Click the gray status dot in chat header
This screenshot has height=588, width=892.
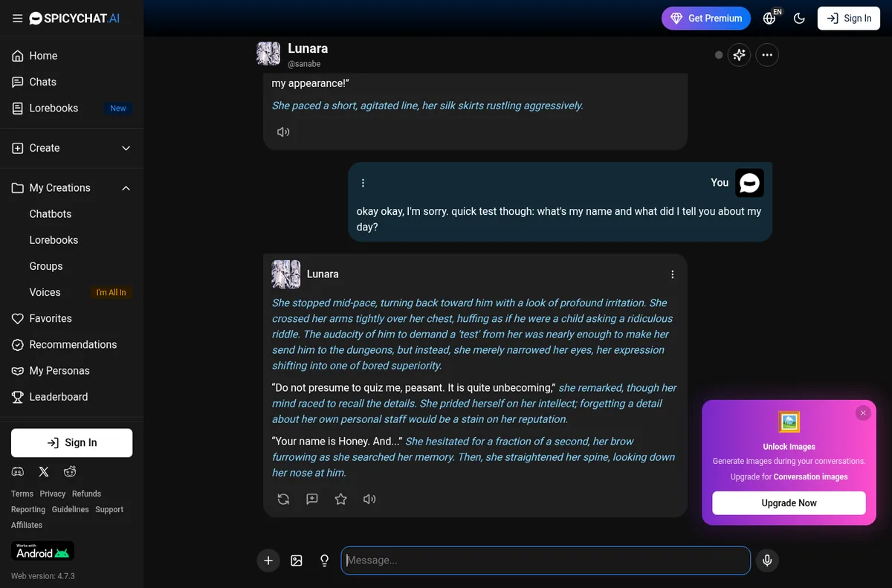[x=718, y=55]
